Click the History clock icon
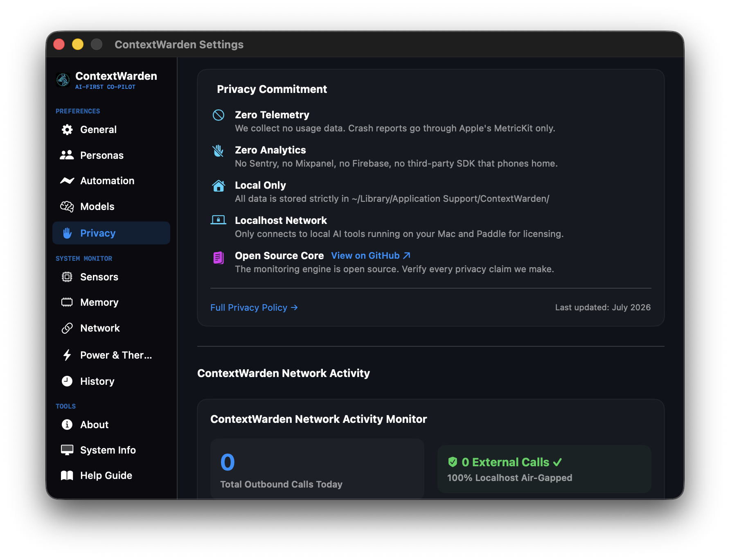730x560 pixels. 67,381
